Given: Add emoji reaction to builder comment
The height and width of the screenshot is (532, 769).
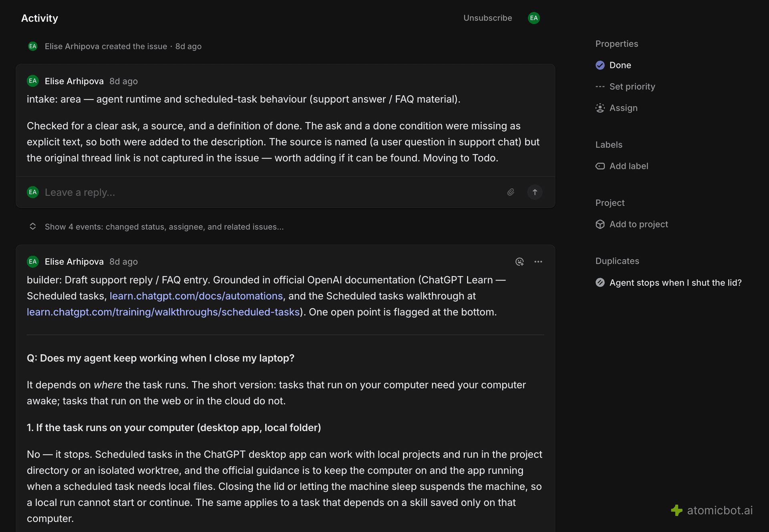Looking at the screenshot, I should pyautogui.click(x=519, y=262).
